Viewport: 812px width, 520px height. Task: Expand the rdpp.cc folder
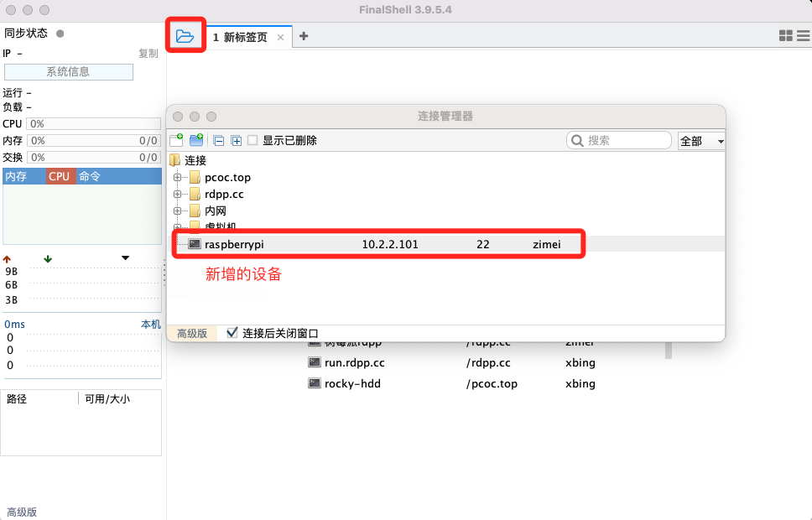[177, 194]
